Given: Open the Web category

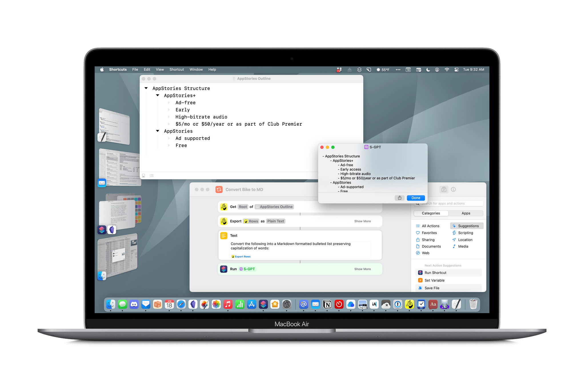Looking at the screenshot, I should pos(423,253).
